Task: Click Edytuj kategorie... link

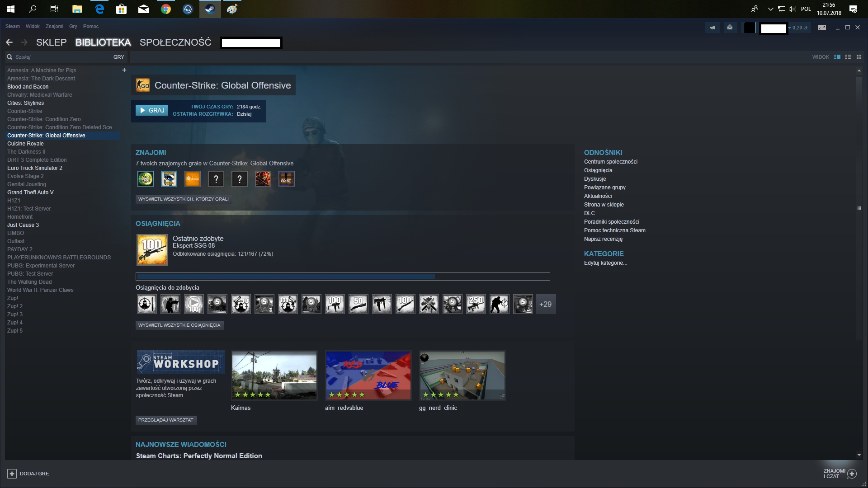Action: click(x=605, y=263)
